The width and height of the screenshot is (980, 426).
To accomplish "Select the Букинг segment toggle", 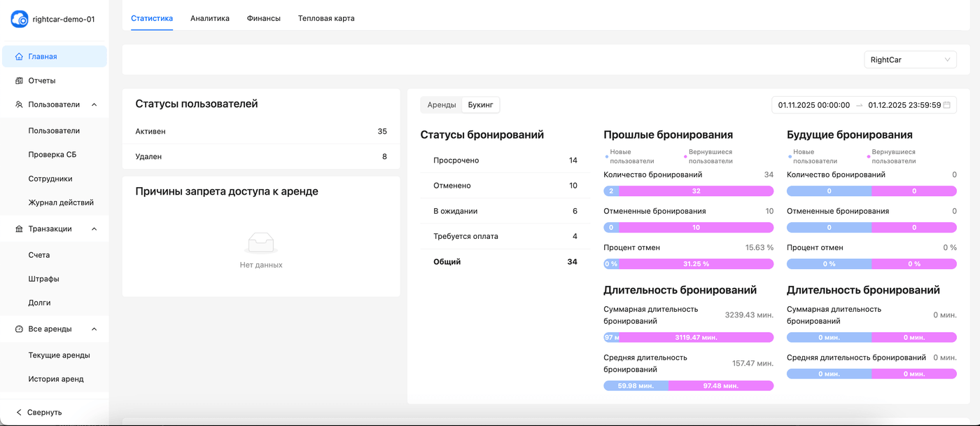I will pyautogui.click(x=480, y=105).
